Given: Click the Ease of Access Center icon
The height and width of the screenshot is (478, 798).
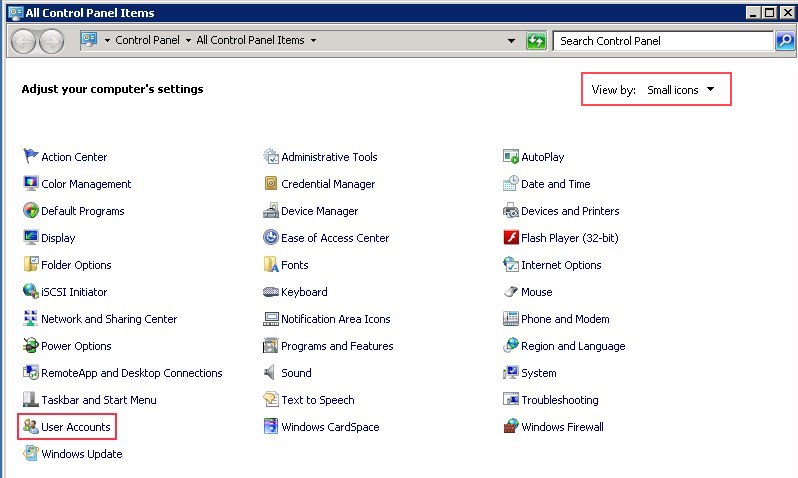Looking at the screenshot, I should pos(271,237).
